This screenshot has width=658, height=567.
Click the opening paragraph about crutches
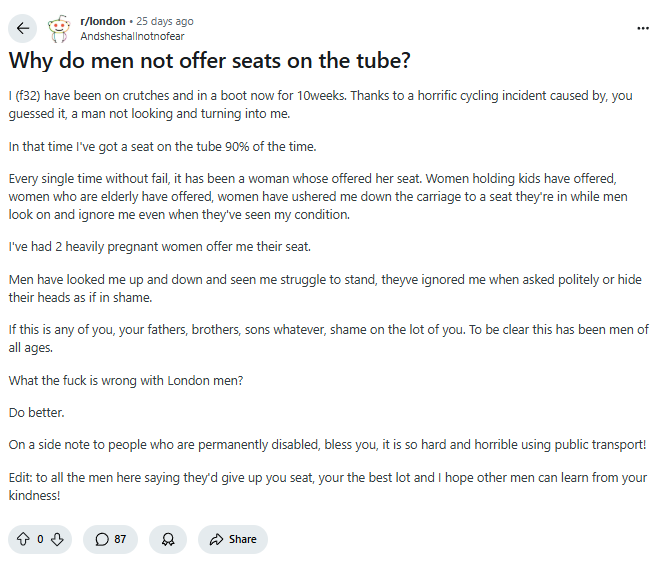(x=321, y=105)
